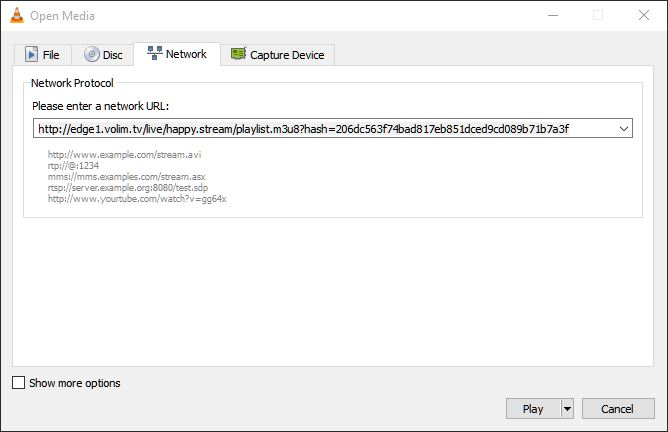
Task: Click the greyed-out maximize window button
Action: pos(598,15)
